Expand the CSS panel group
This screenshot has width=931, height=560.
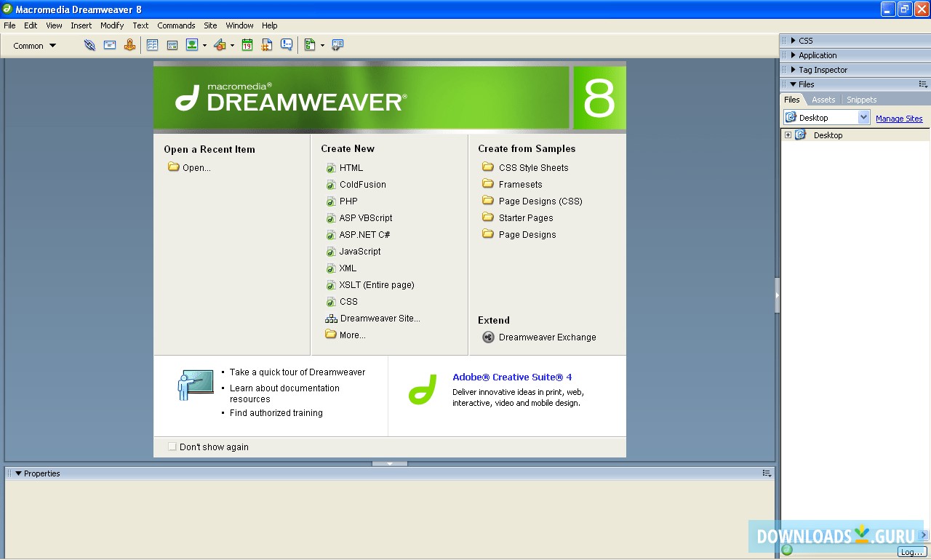coord(794,41)
